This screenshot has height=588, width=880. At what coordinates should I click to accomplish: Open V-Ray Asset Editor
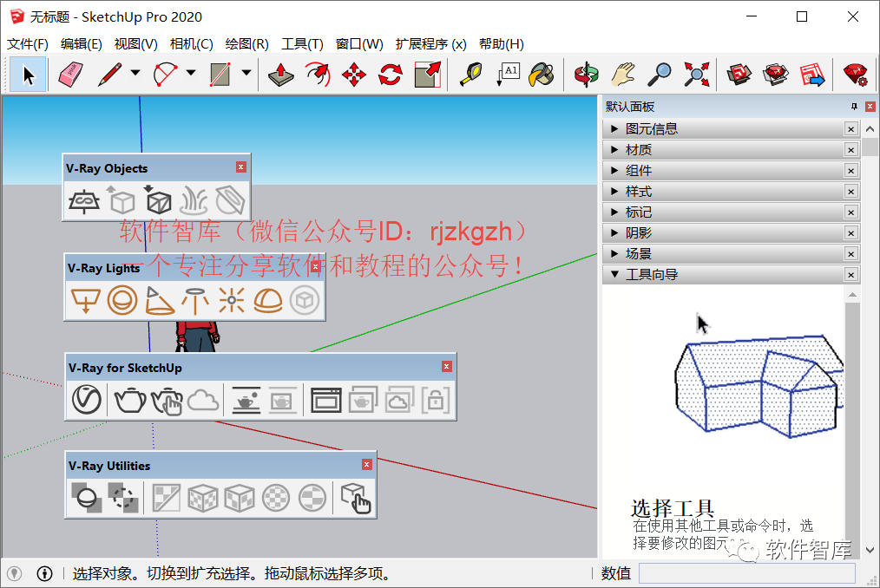(87, 400)
